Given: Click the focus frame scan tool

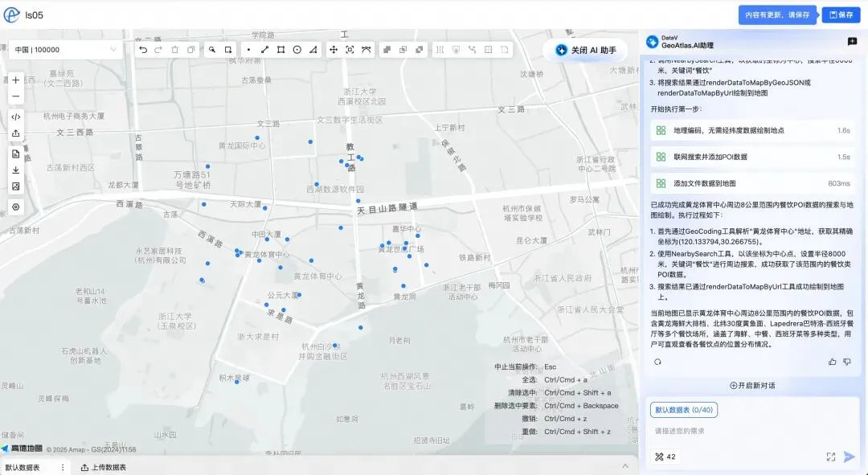Looking at the screenshot, I should pyautogui.click(x=350, y=50).
